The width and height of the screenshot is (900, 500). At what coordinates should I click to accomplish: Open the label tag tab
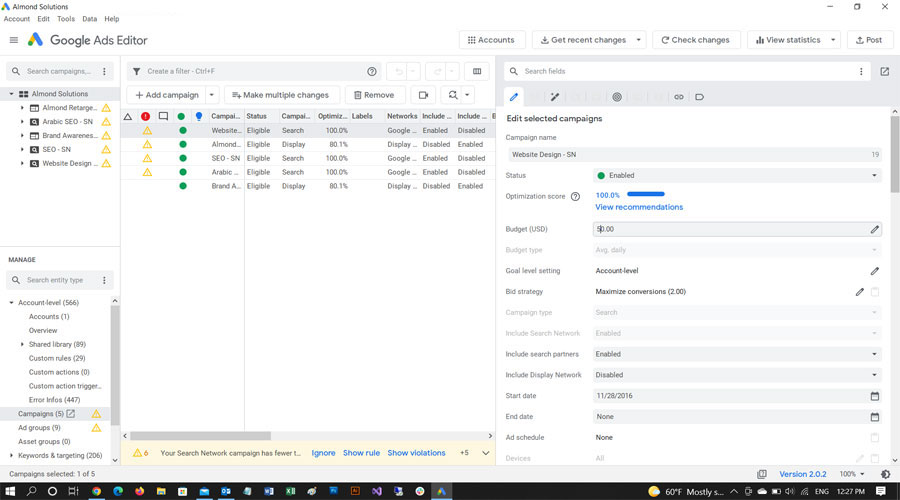pyautogui.click(x=699, y=97)
